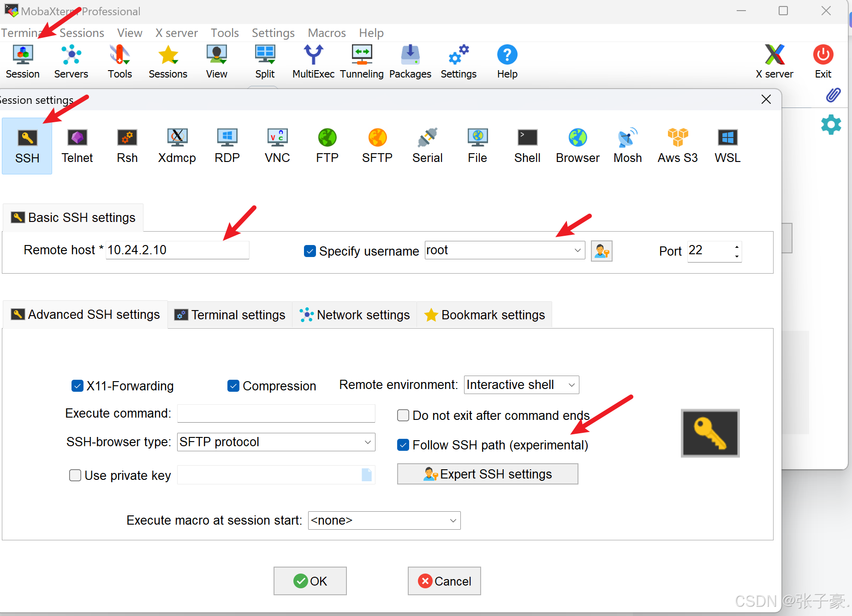Click the Remote host input field

pyautogui.click(x=178, y=250)
